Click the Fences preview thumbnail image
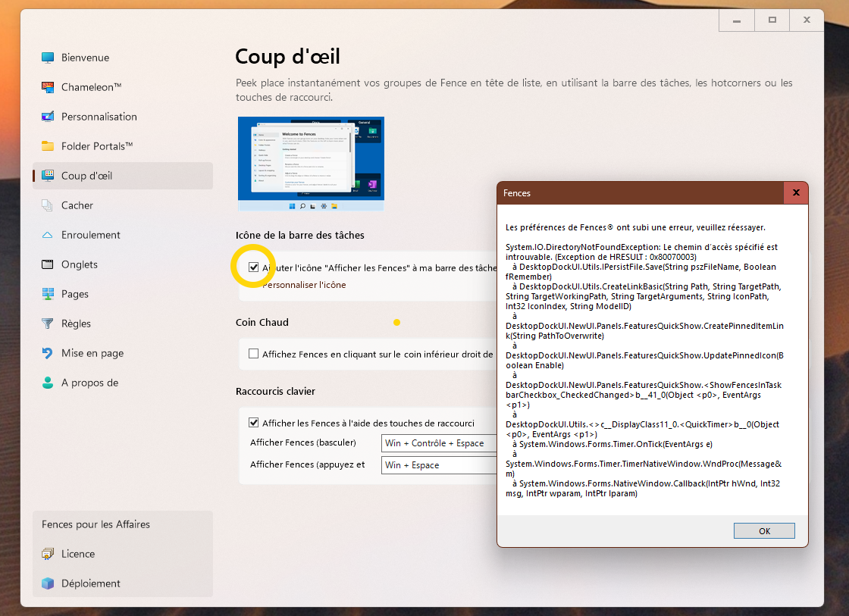The width and height of the screenshot is (849, 616). [x=311, y=164]
